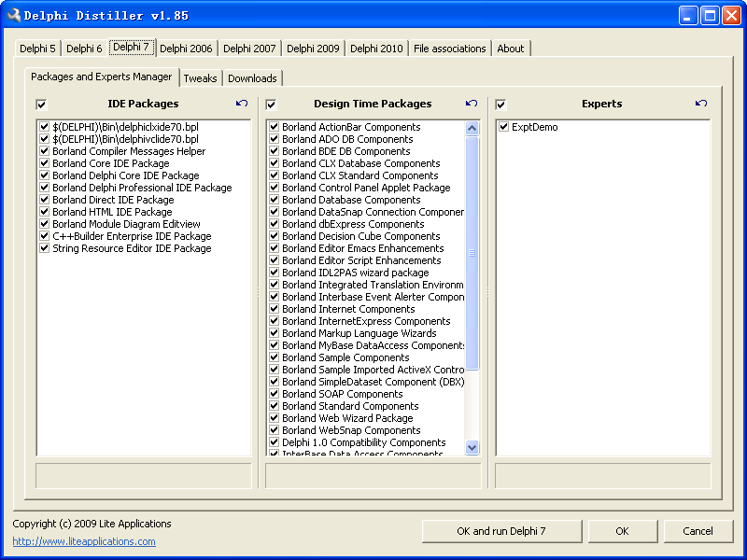Click the IDE Packages description field
The image size is (747, 560).
(144, 476)
